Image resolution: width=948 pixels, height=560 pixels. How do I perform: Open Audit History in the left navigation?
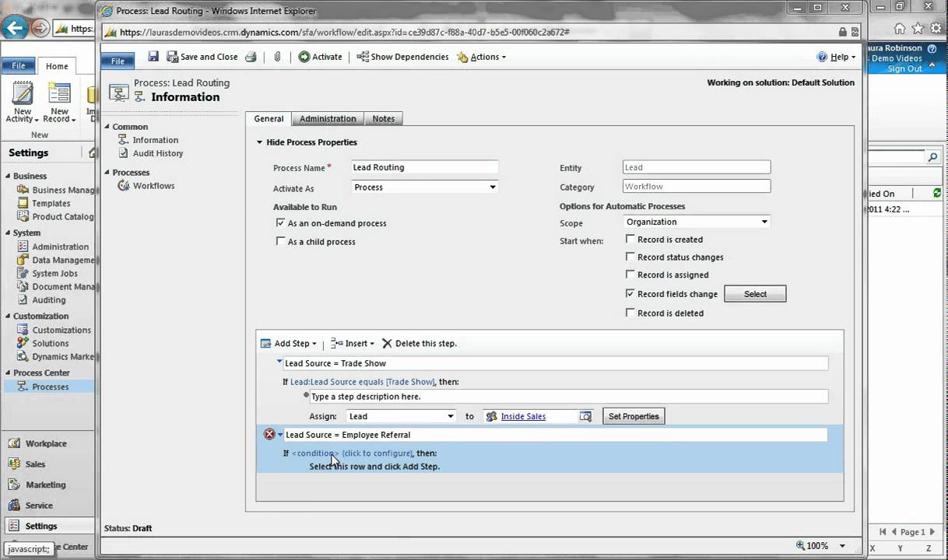point(157,153)
